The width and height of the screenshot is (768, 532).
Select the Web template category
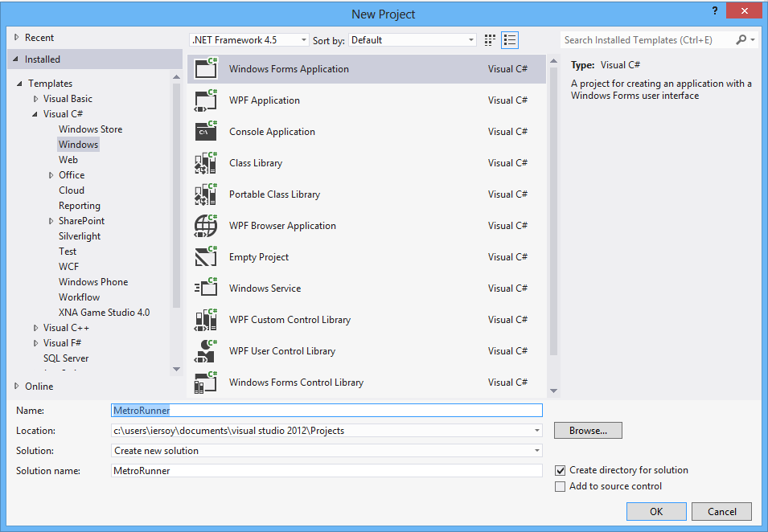(x=68, y=160)
